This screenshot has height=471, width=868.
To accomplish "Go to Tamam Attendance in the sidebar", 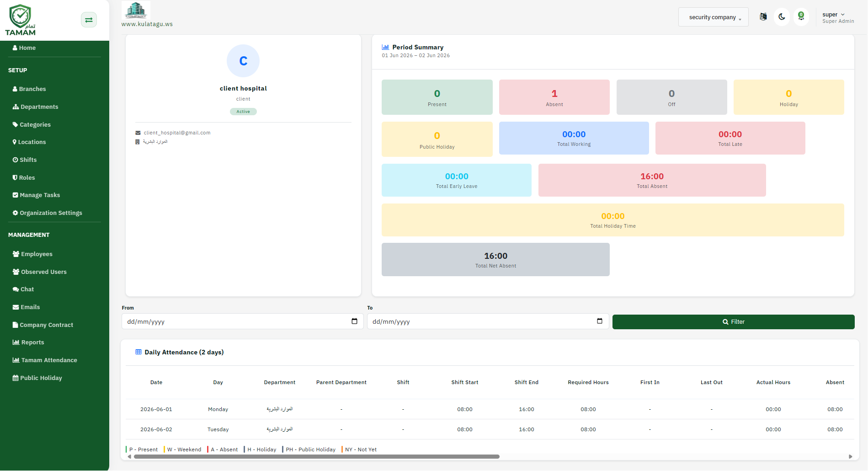I will click(45, 360).
